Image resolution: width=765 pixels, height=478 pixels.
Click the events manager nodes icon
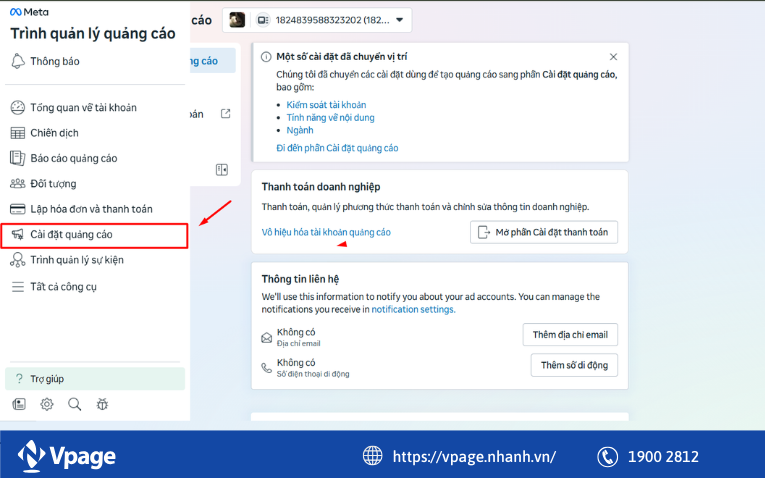(x=18, y=260)
